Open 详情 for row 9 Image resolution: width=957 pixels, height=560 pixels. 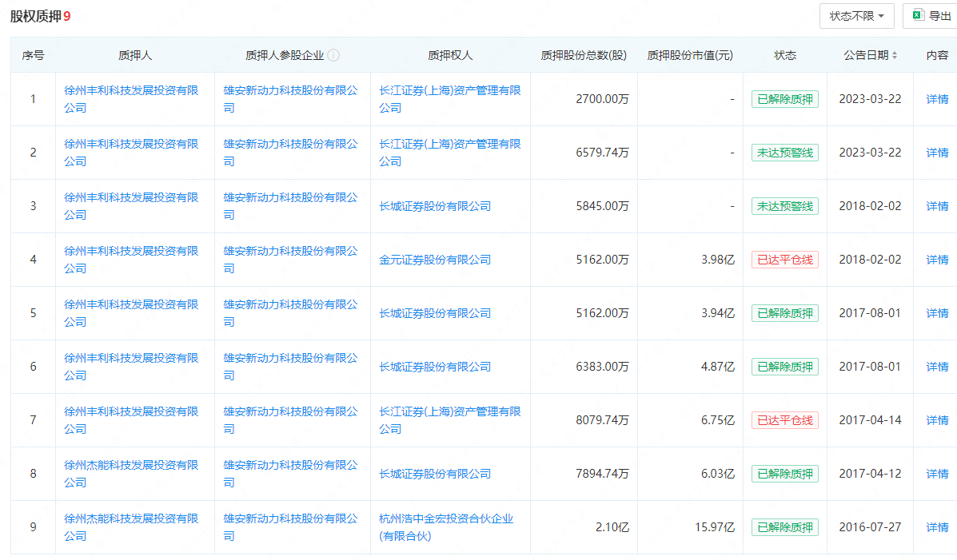point(937,527)
